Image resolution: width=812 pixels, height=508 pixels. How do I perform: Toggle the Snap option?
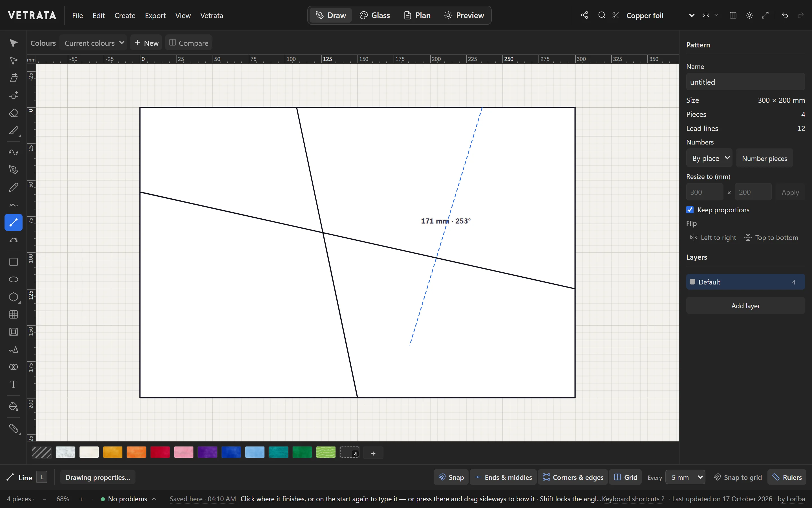click(451, 477)
